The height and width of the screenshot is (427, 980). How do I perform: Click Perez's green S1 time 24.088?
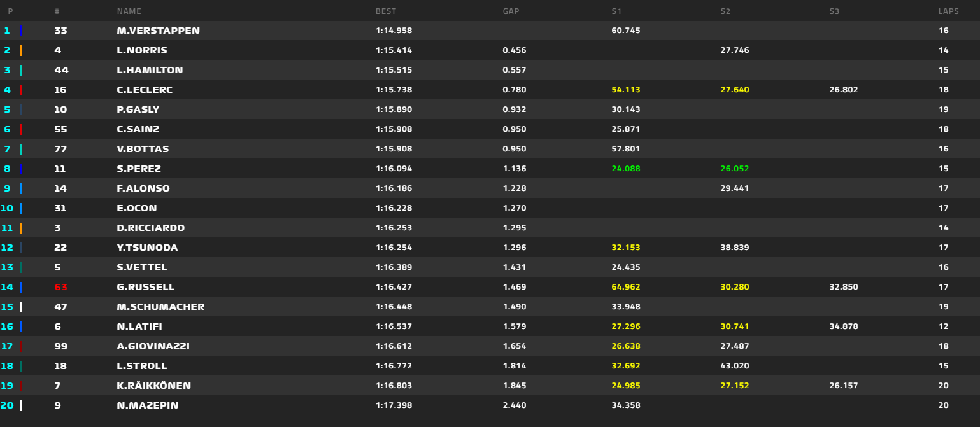tap(625, 169)
